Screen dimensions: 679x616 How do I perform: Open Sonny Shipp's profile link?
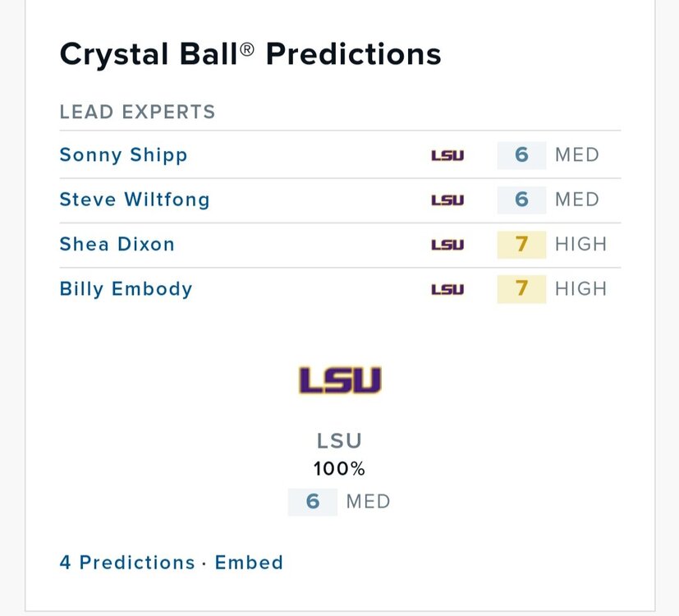tap(123, 155)
